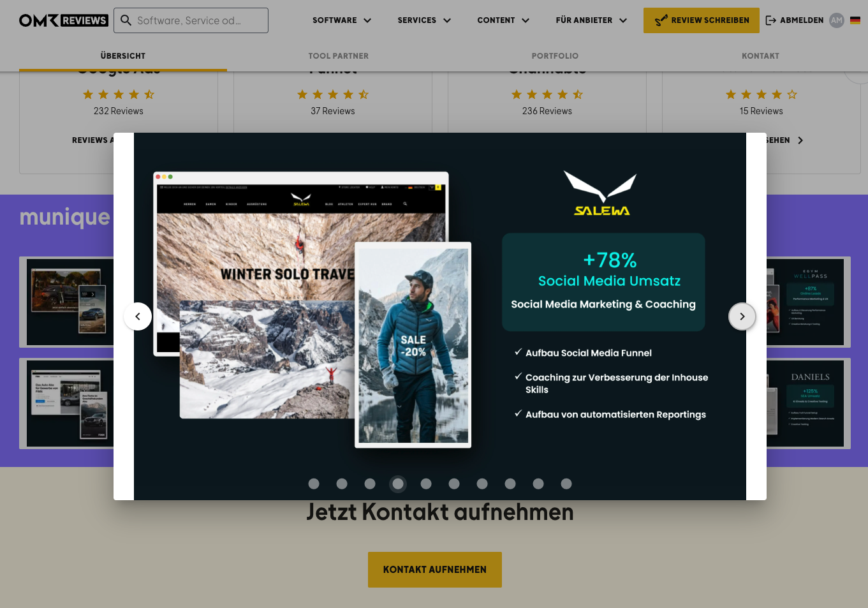Click the star rating above 15 Reviews

[x=761, y=94]
